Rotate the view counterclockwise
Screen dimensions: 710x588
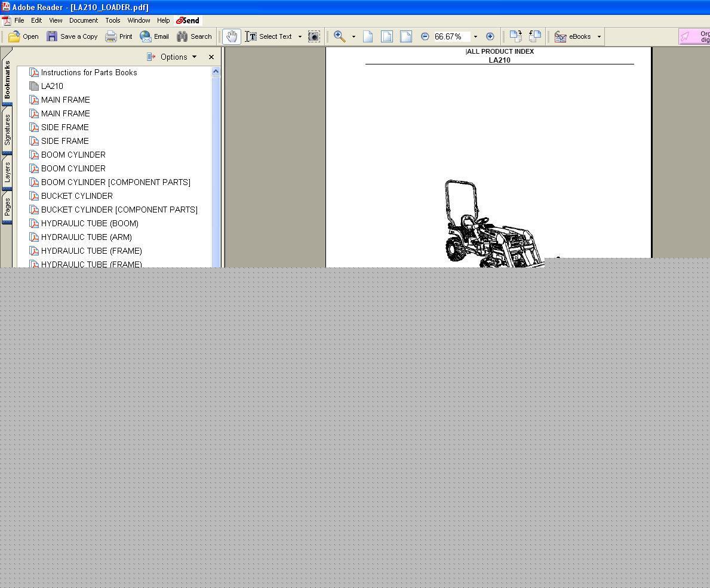pyautogui.click(x=535, y=36)
